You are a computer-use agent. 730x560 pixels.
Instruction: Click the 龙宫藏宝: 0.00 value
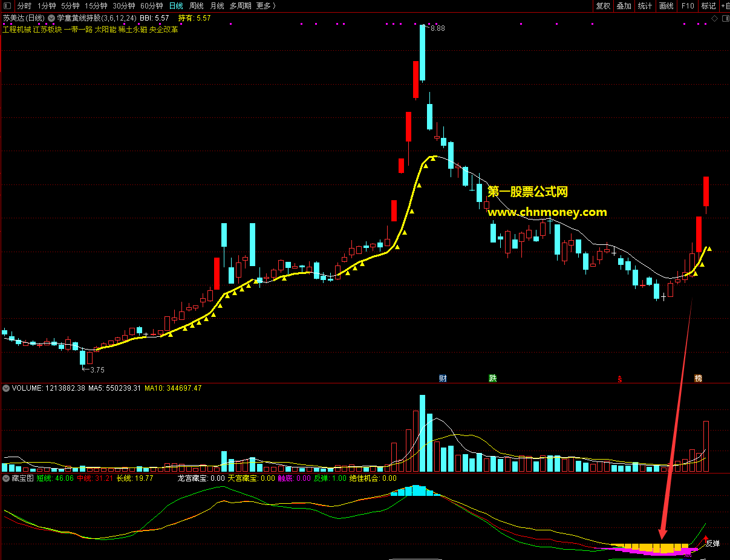201,478
